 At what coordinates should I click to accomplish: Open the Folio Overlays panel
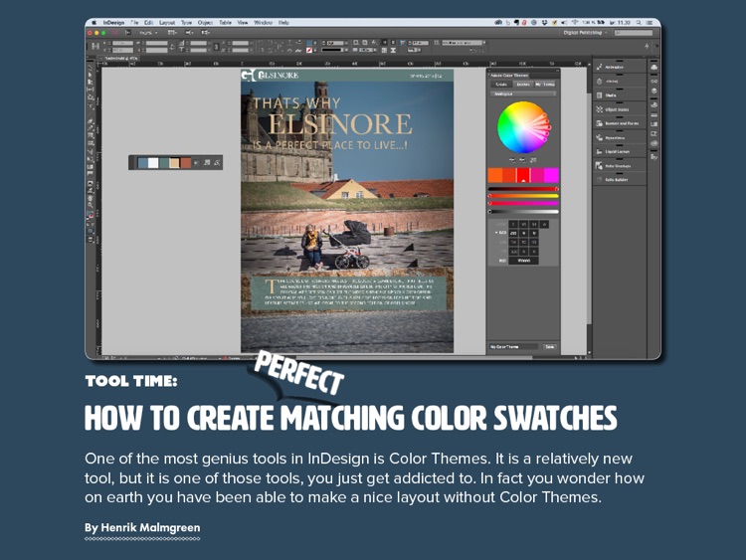(x=619, y=165)
